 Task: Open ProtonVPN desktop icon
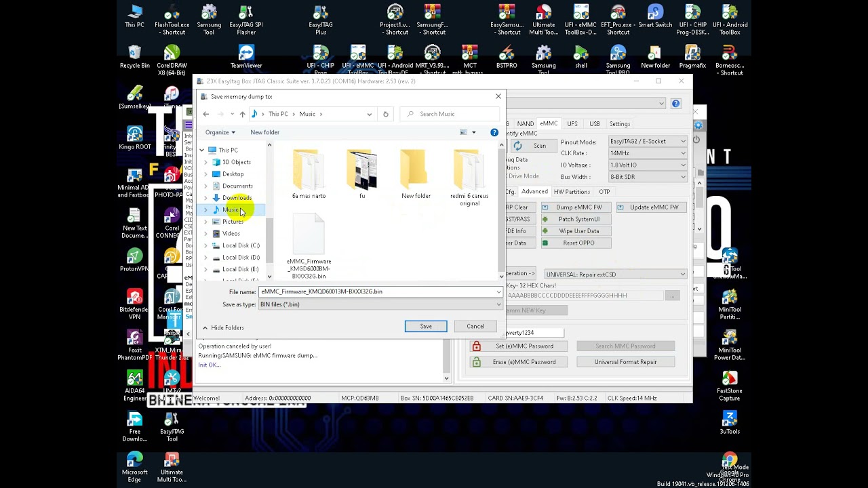click(x=134, y=260)
